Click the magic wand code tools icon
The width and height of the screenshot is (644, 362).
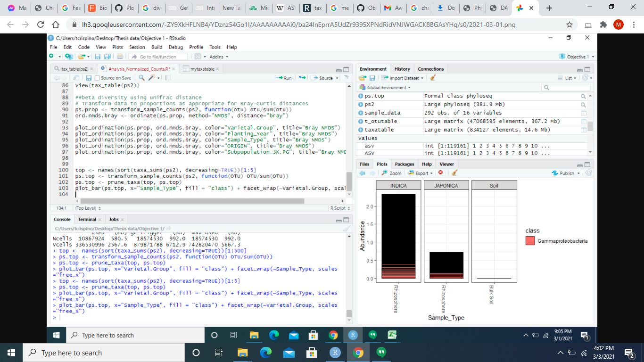coord(152,78)
